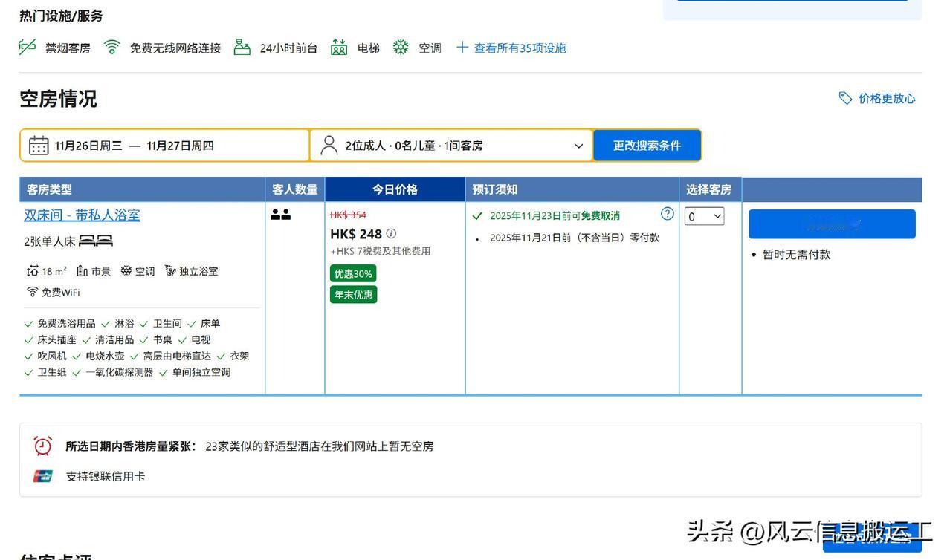The height and width of the screenshot is (560, 950).
Task: Click the 热门设施/服务 heading
Action: (x=61, y=16)
